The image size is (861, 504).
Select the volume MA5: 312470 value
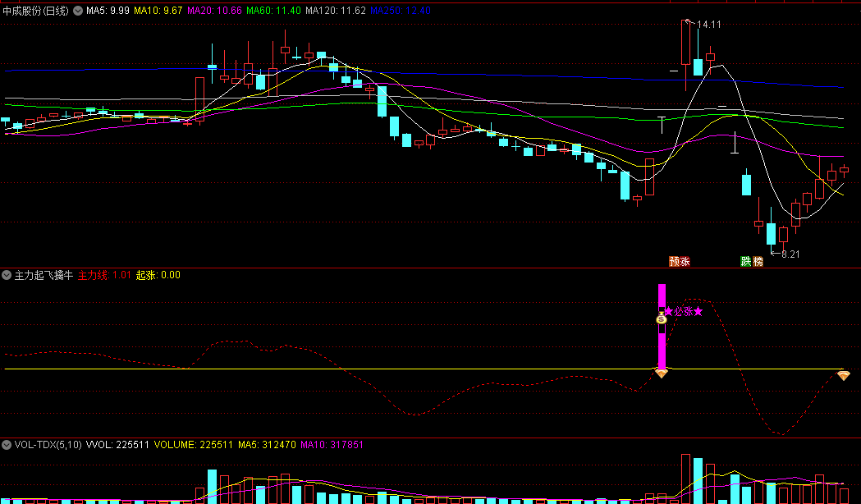(267, 445)
